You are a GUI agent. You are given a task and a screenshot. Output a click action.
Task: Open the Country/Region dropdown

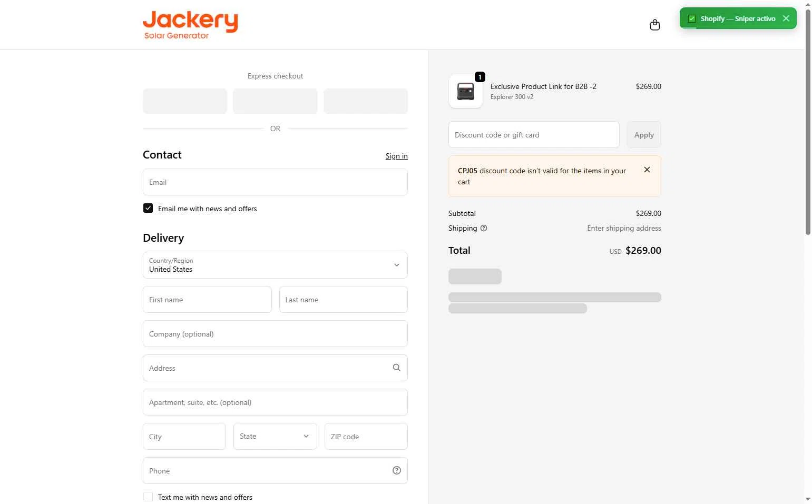coord(275,265)
